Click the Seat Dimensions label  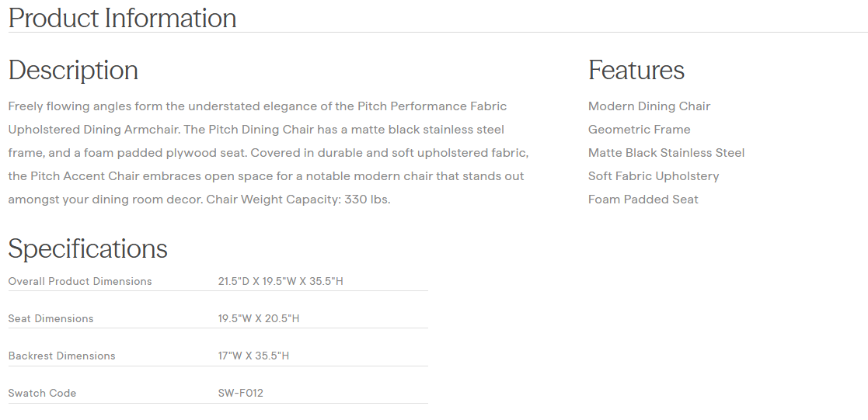coord(51,318)
